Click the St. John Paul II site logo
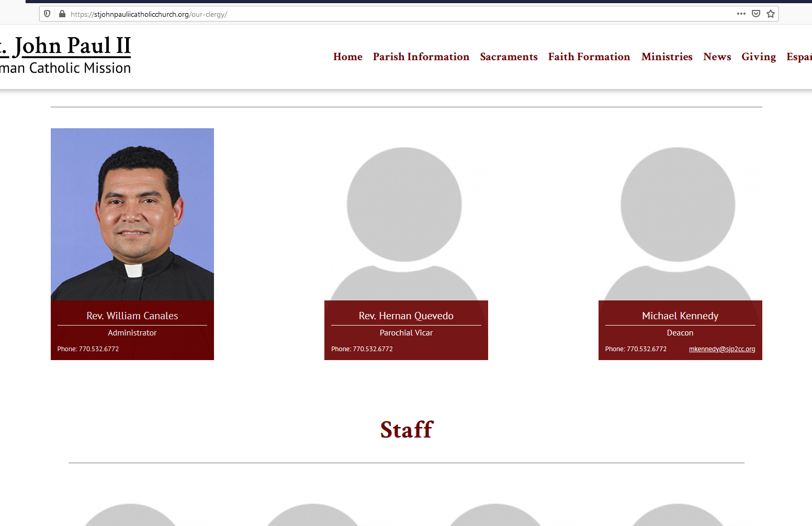Screen dimensions: 812x526 coord(65,54)
